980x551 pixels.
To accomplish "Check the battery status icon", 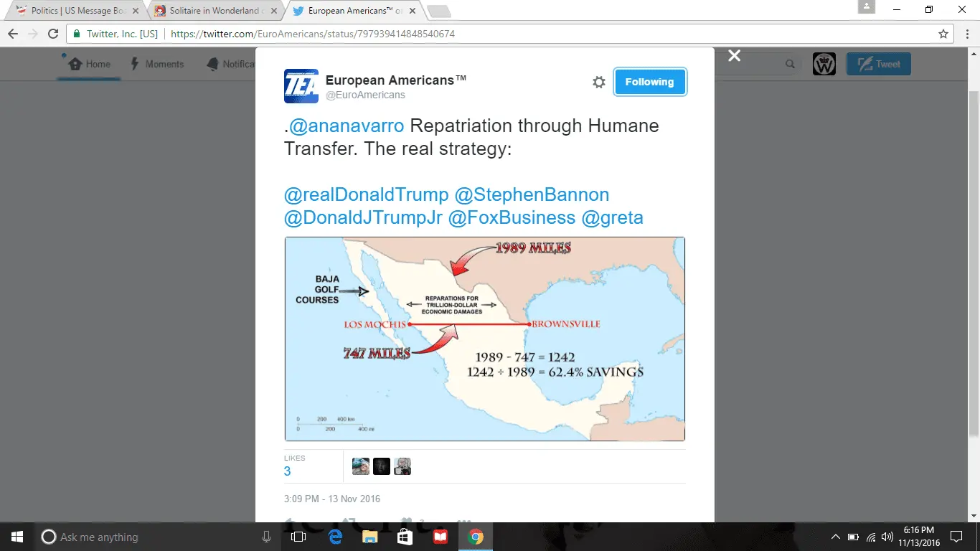I will [854, 537].
